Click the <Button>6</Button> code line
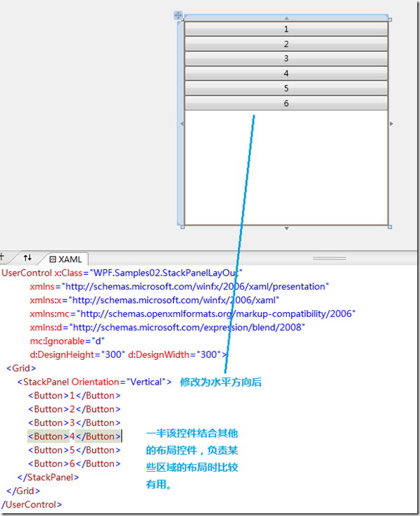The image size is (420, 516). click(x=75, y=464)
